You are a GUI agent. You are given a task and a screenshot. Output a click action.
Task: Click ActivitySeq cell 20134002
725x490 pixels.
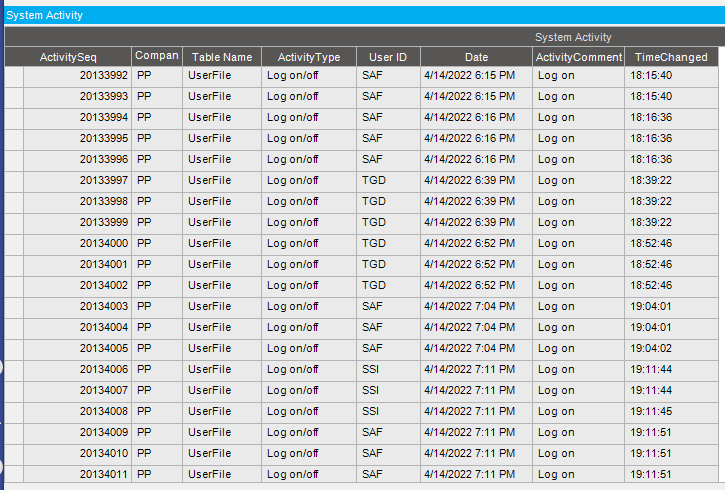[x=78, y=286]
